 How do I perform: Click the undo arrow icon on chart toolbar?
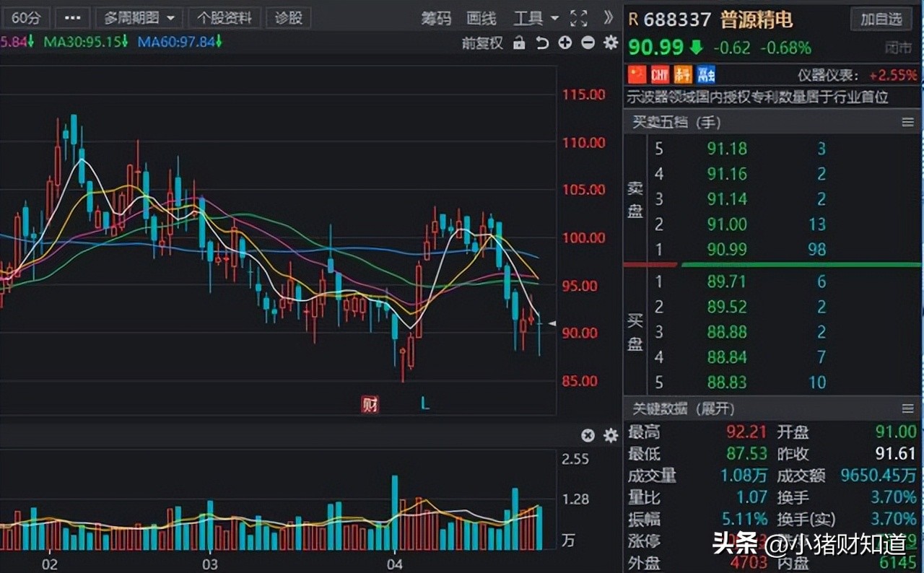[542, 43]
